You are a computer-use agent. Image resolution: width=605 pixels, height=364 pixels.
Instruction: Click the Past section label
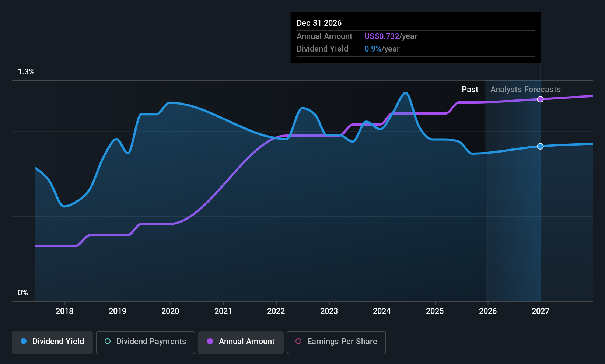(x=470, y=90)
